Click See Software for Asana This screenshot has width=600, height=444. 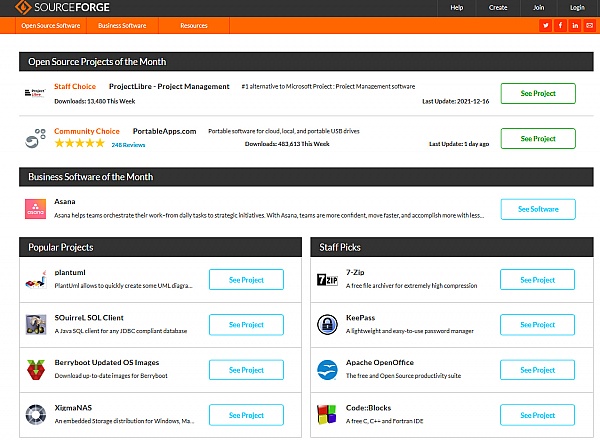click(x=538, y=209)
